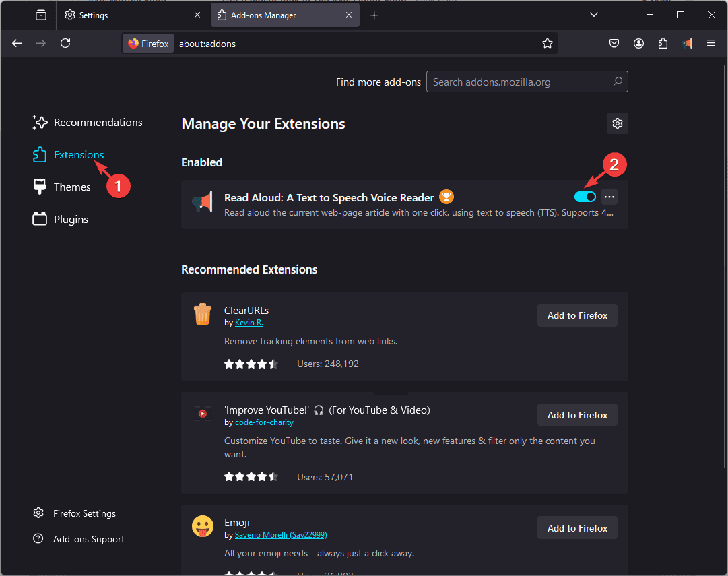
Task: Open author Kevin R. link
Action: [249, 323]
